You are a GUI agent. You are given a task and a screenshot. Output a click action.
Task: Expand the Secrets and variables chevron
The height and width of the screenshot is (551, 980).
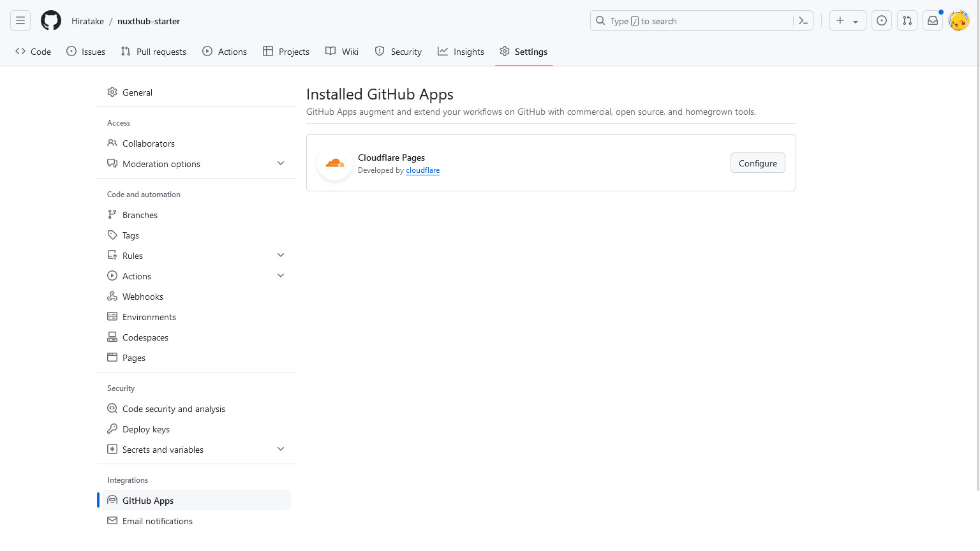pyautogui.click(x=281, y=449)
